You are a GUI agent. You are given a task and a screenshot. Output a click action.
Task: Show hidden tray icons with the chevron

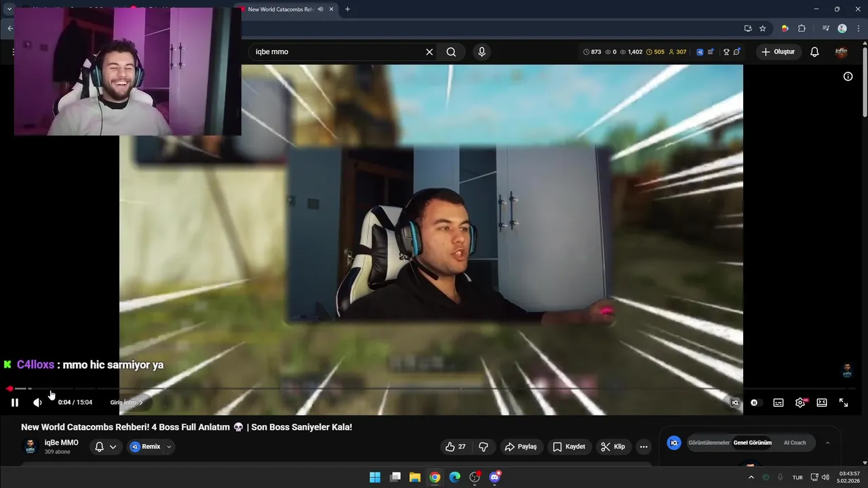coord(751,477)
